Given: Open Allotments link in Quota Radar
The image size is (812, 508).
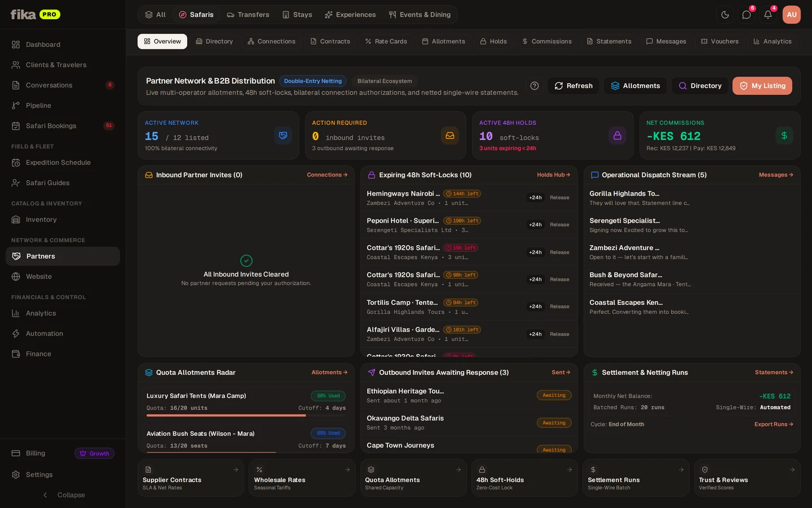Looking at the screenshot, I should click(329, 373).
